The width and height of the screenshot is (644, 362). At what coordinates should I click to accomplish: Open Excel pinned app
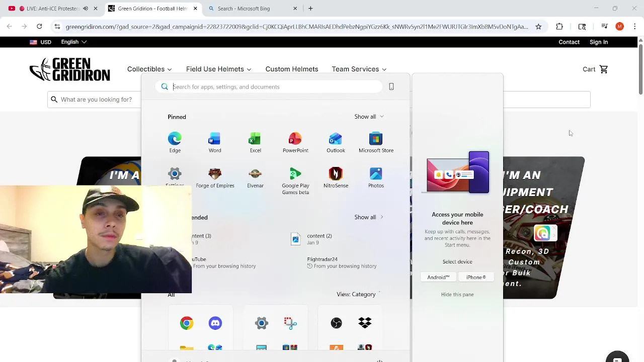pos(255,142)
